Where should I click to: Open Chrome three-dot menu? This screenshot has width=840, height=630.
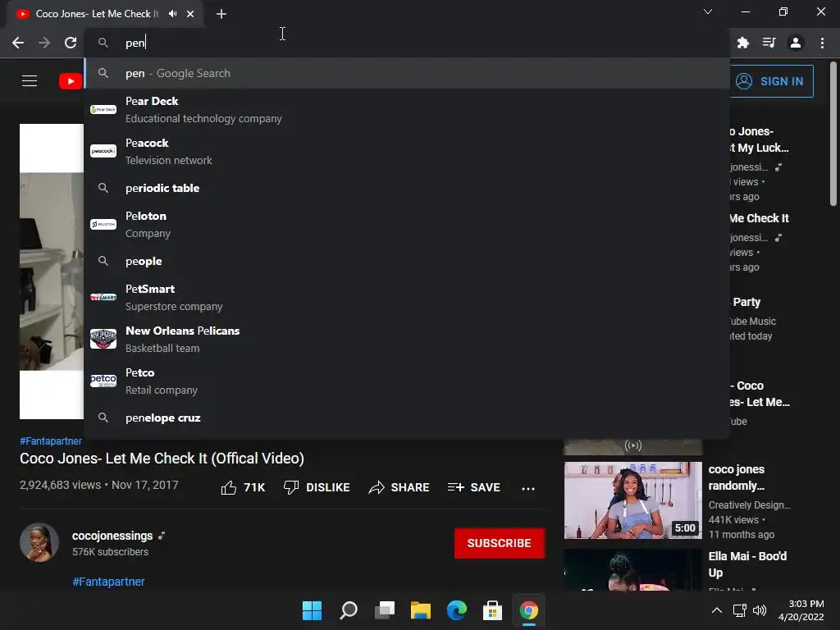coord(822,43)
